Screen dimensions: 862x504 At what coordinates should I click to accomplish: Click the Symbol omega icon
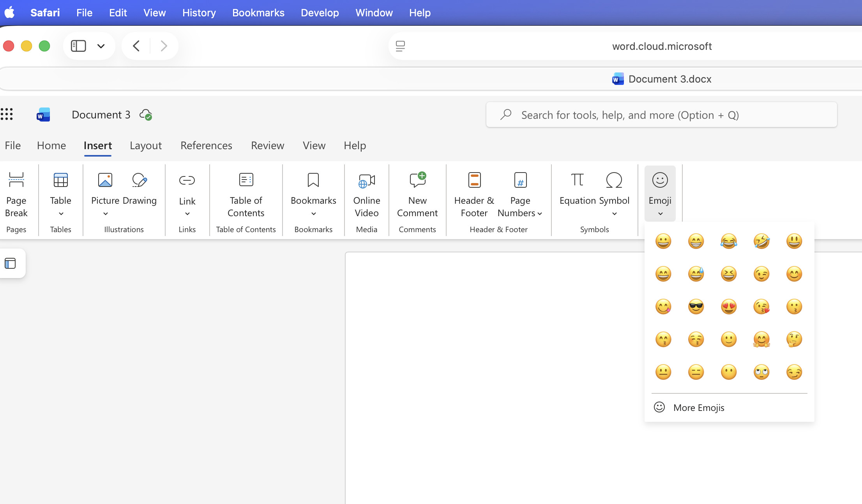tap(614, 180)
